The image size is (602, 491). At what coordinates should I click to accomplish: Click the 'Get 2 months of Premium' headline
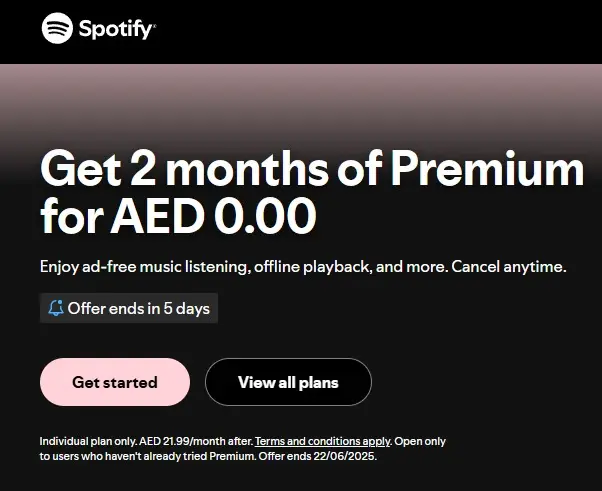click(x=312, y=169)
